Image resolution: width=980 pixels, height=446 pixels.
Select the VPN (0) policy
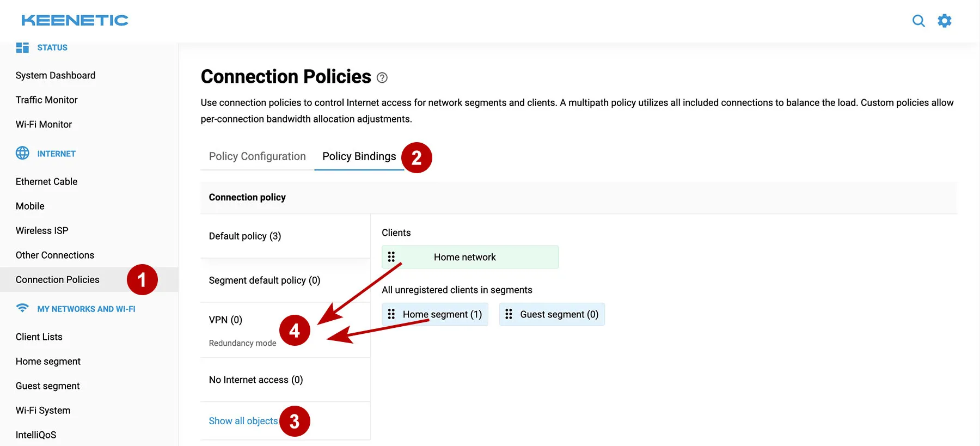(x=225, y=320)
